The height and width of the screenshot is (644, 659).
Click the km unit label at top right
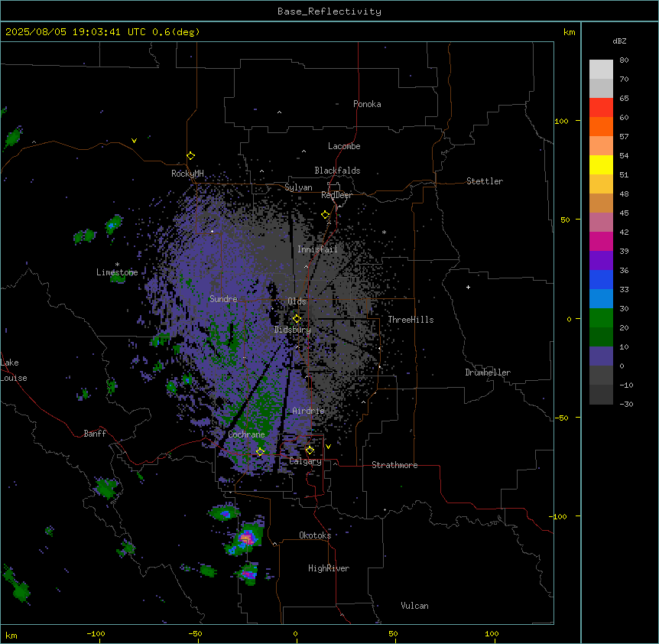tap(569, 32)
